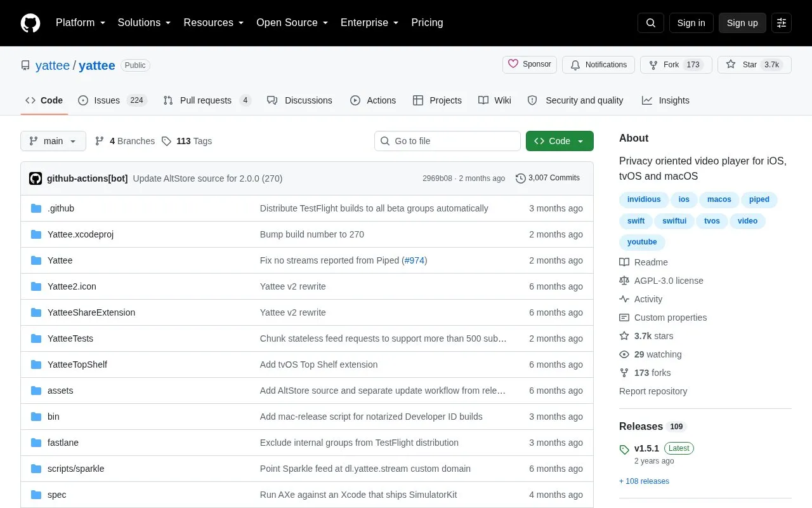
Task: Switch to the Pull requests tab
Action: coord(207,100)
